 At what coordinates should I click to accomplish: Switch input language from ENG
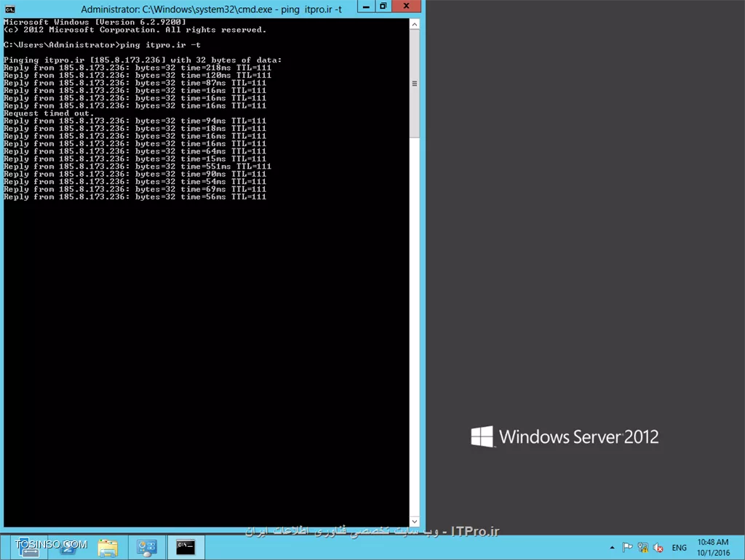679,548
